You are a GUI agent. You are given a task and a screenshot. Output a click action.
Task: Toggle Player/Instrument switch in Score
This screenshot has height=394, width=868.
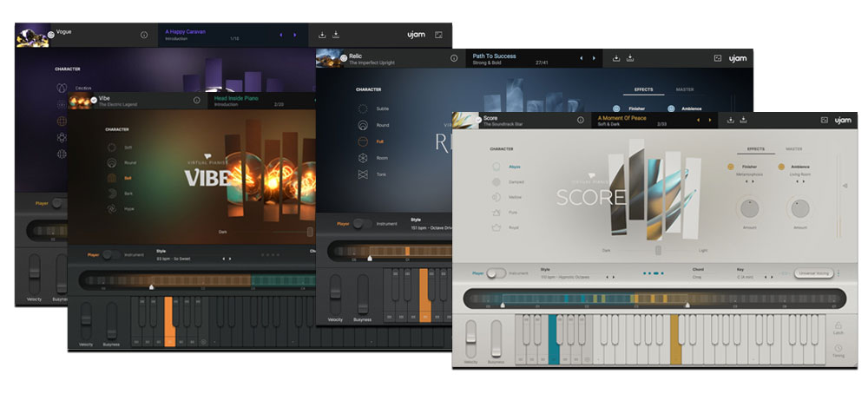[496, 273]
